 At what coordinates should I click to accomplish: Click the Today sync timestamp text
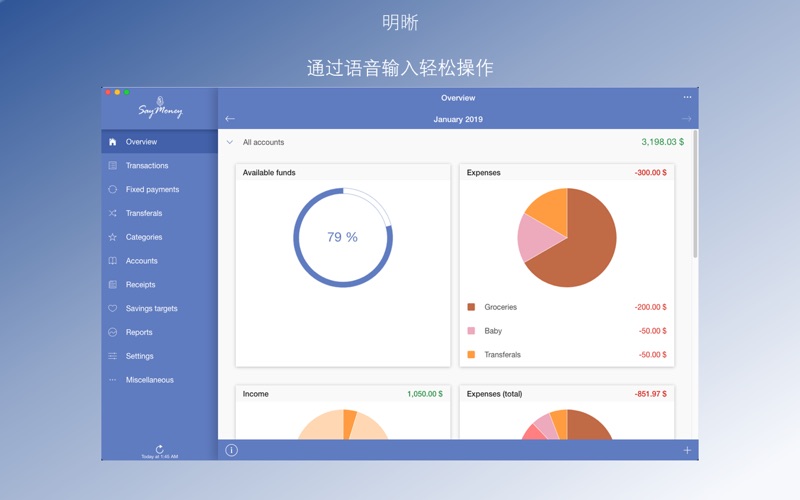160,457
